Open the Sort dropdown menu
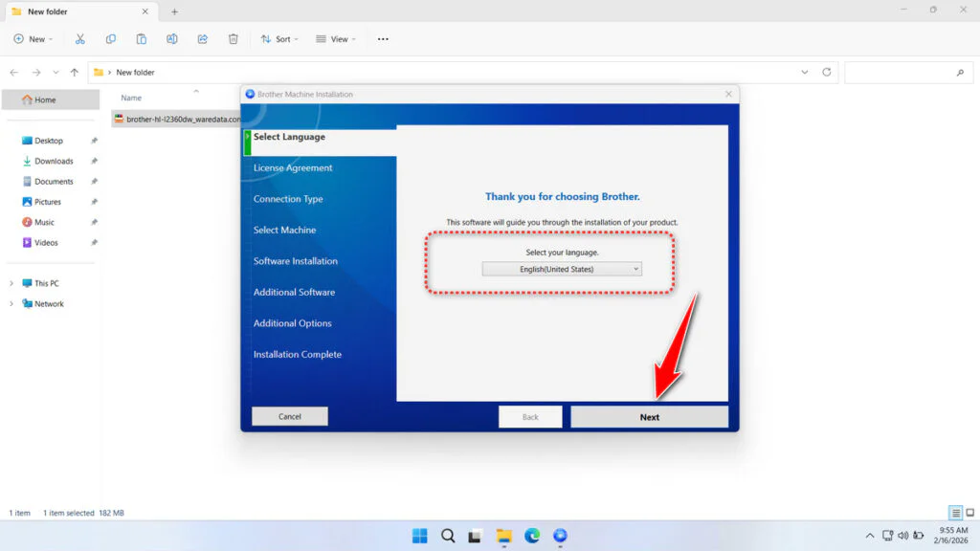The image size is (980, 551). 279,39
